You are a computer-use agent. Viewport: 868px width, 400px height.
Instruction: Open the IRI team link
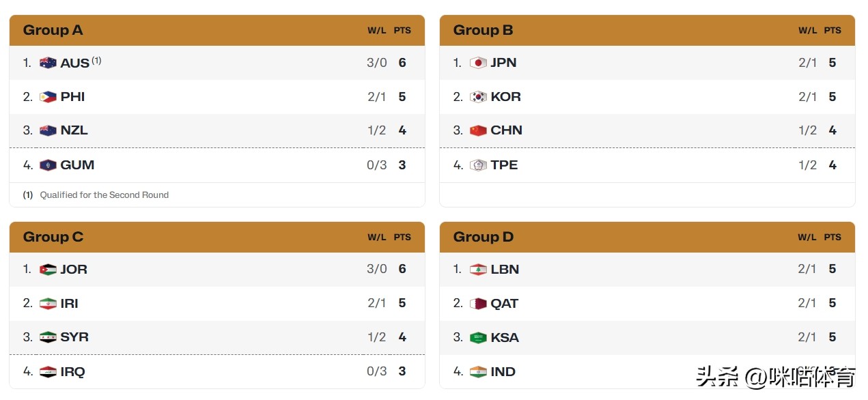[69, 304]
